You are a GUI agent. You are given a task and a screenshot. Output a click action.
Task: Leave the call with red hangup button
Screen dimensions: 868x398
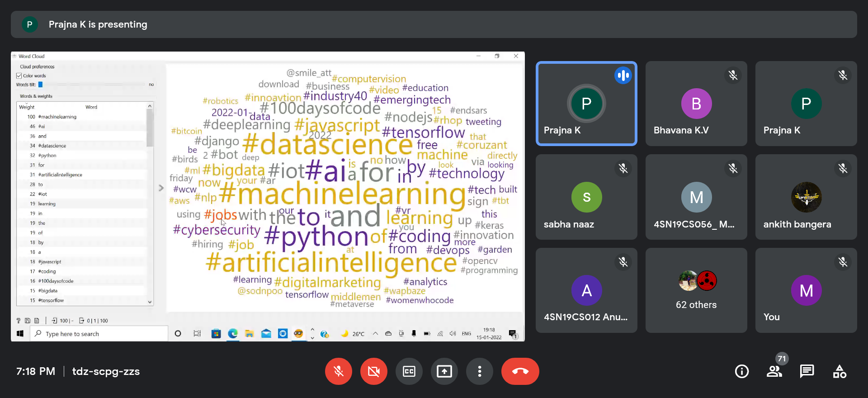pyautogui.click(x=520, y=371)
